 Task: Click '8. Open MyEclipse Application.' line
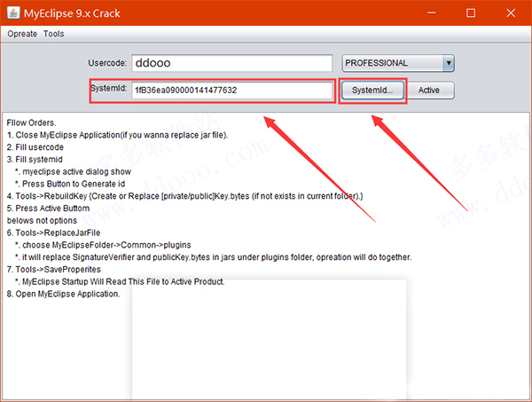pos(64,294)
